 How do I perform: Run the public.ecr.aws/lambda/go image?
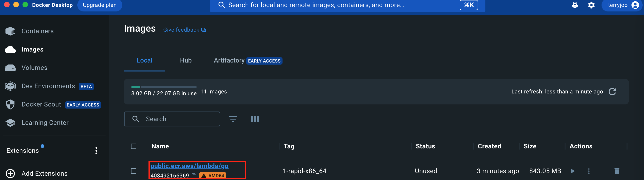pyautogui.click(x=573, y=171)
